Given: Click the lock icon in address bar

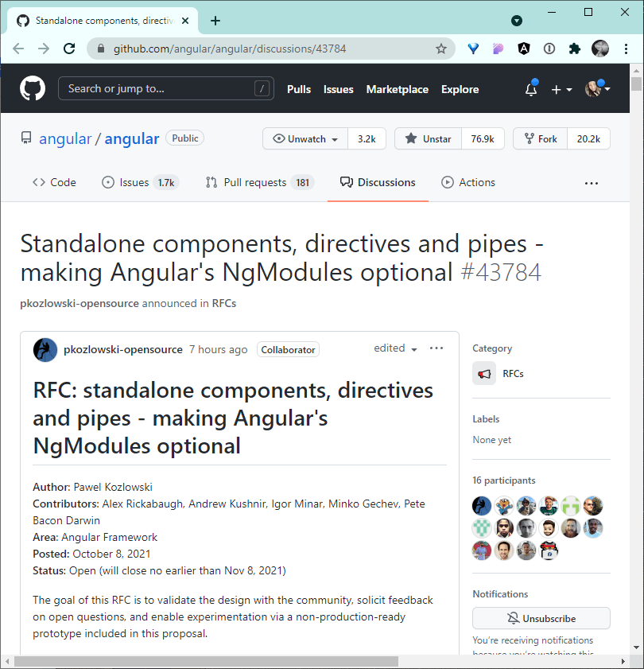Looking at the screenshot, I should click(x=101, y=49).
